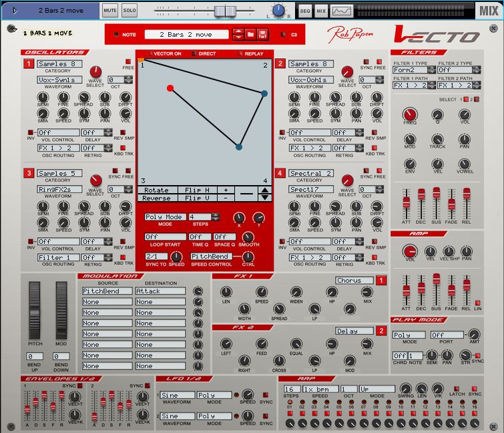504x433 pixels.
Task: Click the vector X knob
Action: pyautogui.click(x=239, y=217)
